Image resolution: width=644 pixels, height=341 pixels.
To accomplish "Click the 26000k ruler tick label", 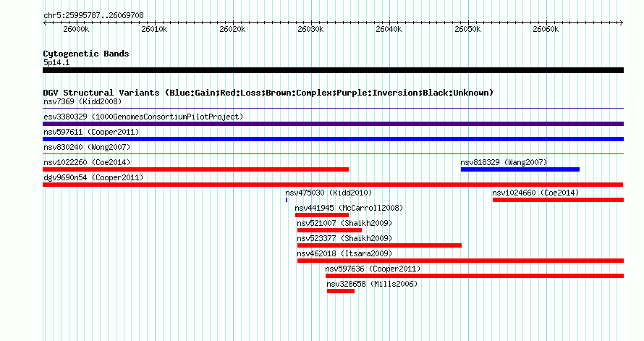I will click(x=76, y=29).
